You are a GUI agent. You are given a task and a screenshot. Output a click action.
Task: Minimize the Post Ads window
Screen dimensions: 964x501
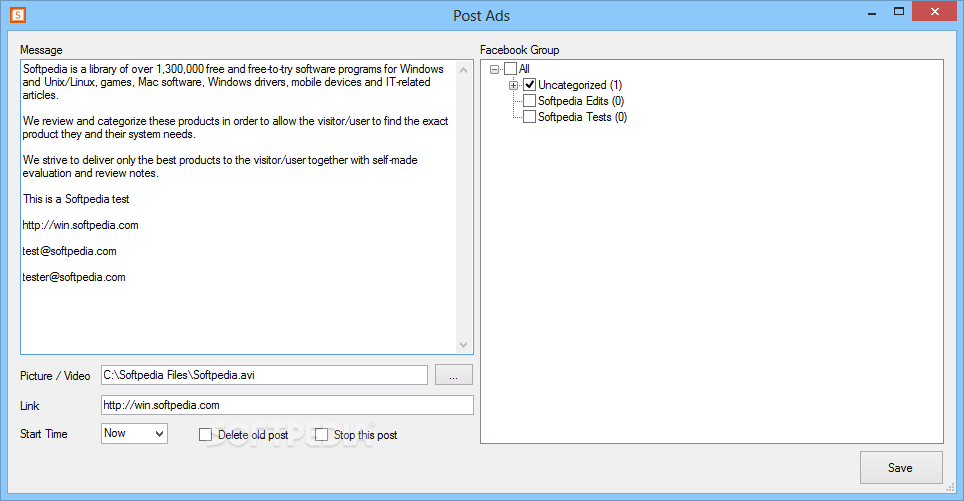872,12
